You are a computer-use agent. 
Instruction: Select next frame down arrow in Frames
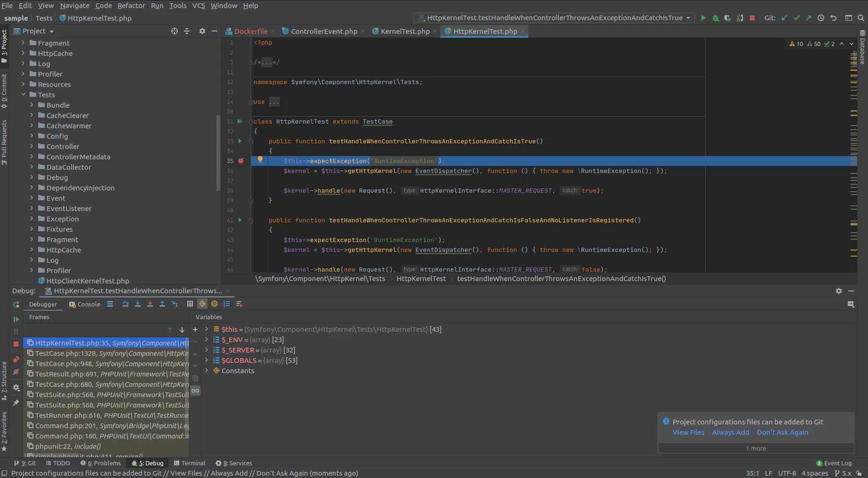pos(182,330)
